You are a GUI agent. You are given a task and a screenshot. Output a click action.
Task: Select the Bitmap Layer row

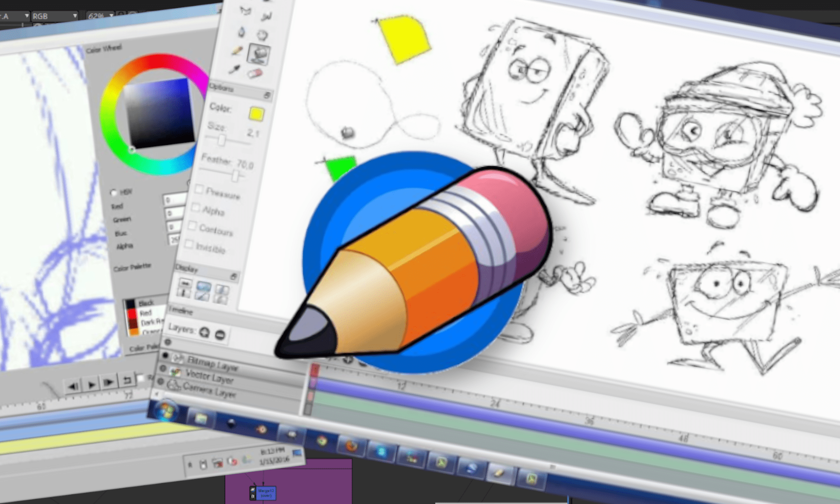click(x=212, y=363)
